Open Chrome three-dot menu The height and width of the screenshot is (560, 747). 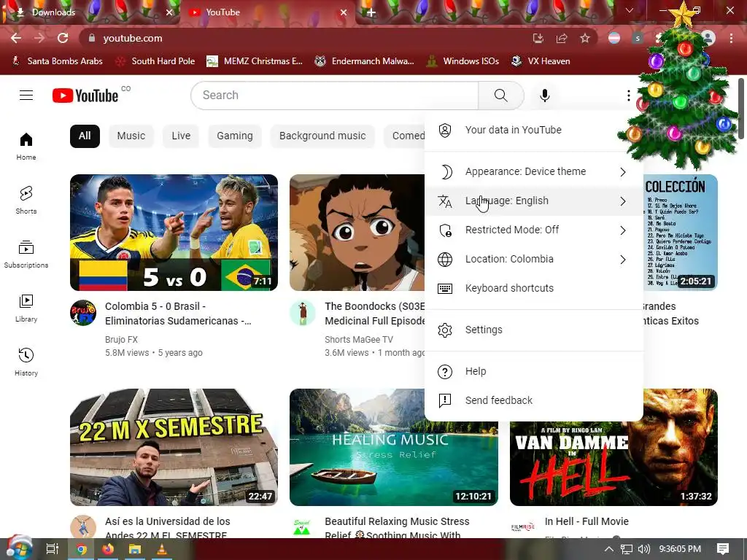click(x=731, y=38)
